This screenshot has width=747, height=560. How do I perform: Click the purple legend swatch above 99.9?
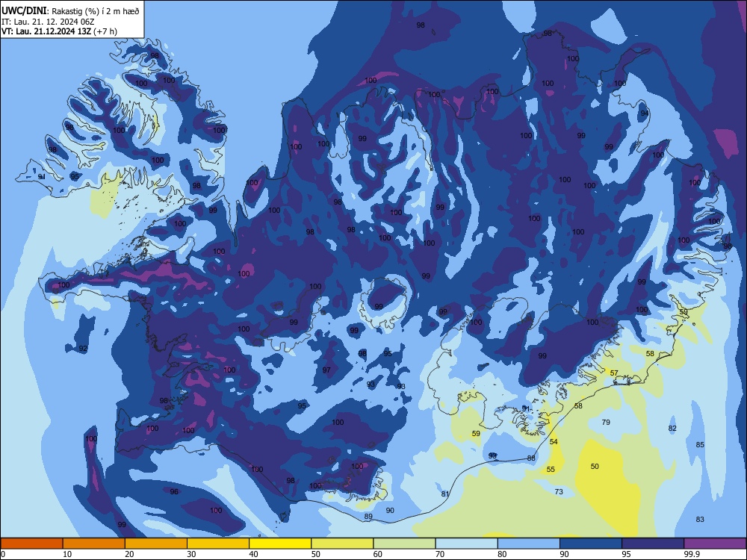coord(715,544)
